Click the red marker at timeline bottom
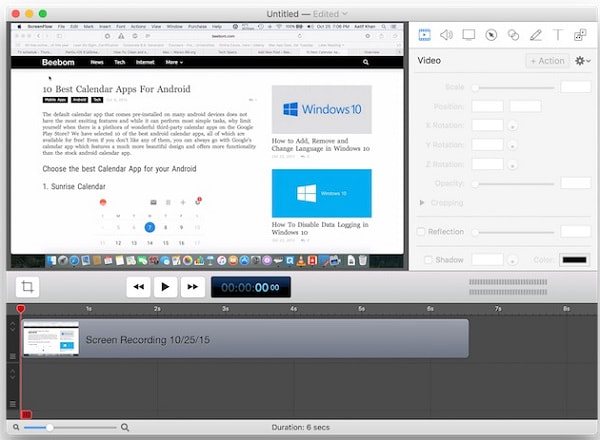 pos(26,414)
